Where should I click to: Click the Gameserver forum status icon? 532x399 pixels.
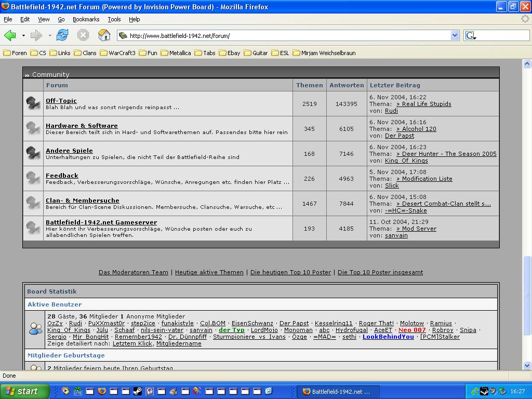click(x=33, y=228)
